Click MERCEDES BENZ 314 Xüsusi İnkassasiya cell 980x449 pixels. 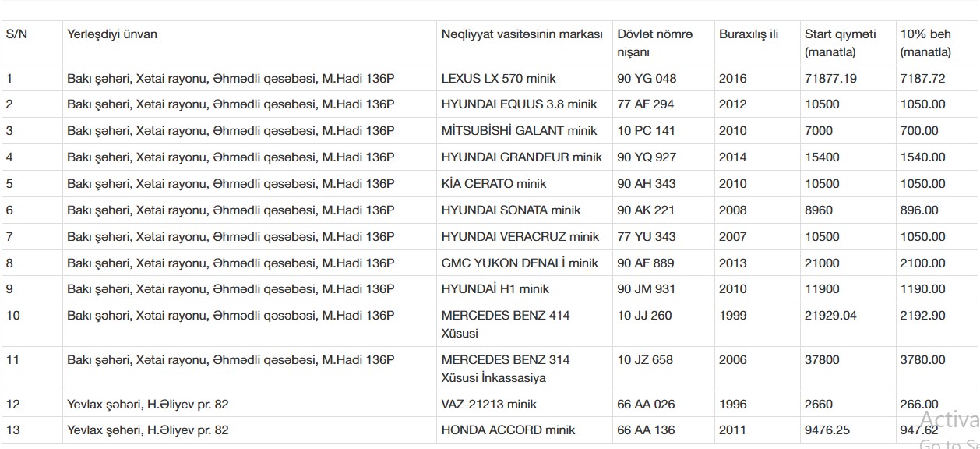pyautogui.click(x=506, y=369)
